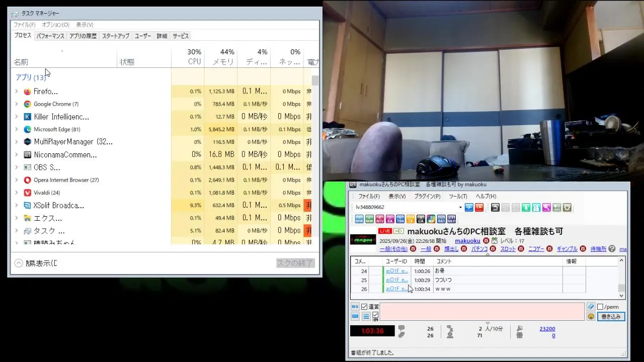Expand the Vivaldi (24) process group

click(x=16, y=193)
